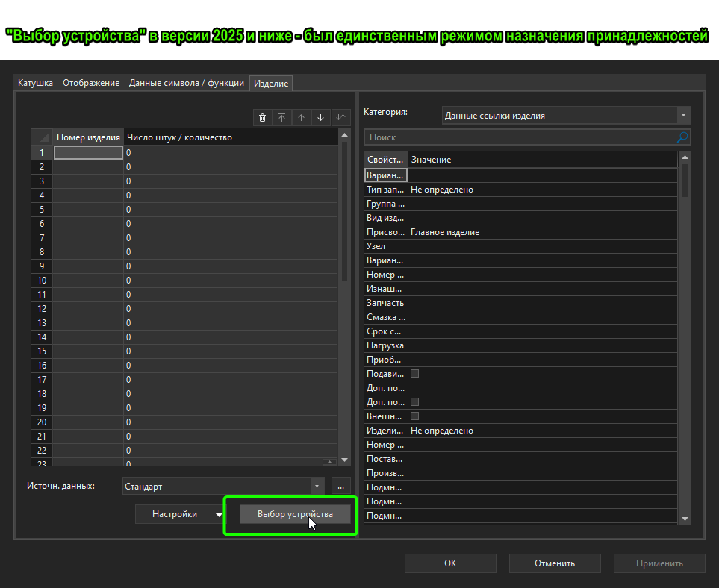Click the Выбор устройства button
This screenshot has height=588, width=719.
click(x=296, y=514)
